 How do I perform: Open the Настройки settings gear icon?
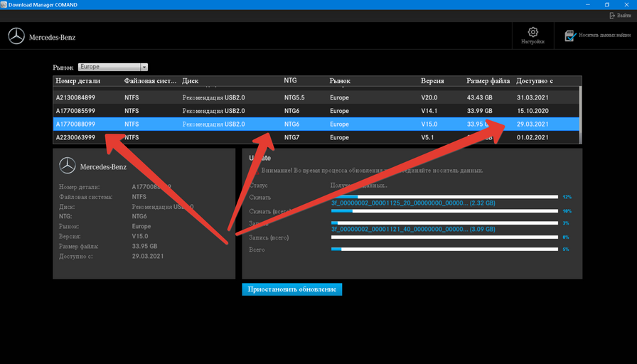tap(532, 32)
